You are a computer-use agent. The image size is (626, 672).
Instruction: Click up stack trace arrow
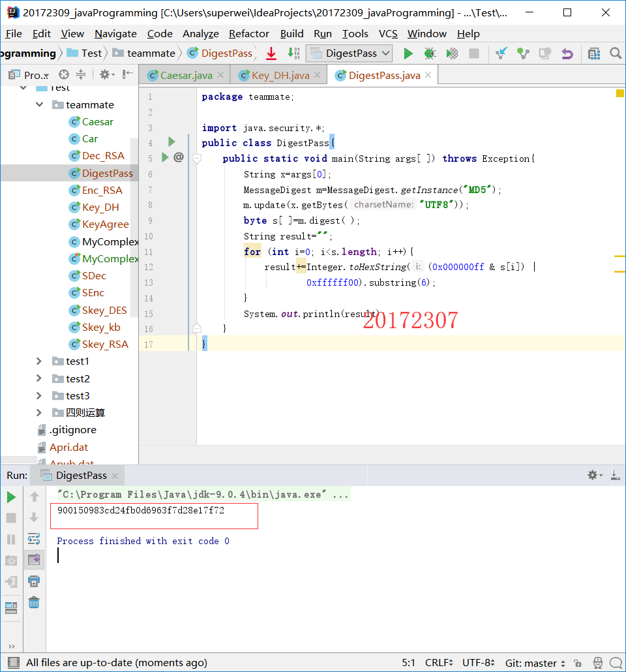(35, 497)
